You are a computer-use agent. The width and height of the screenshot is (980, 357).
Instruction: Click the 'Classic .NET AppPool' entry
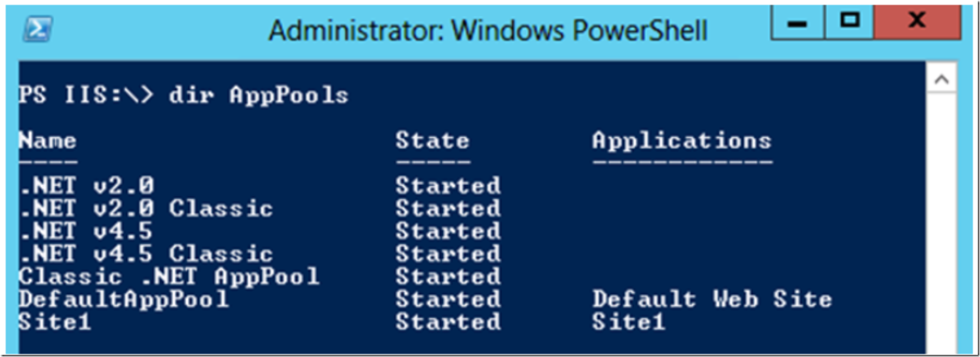tap(169, 277)
